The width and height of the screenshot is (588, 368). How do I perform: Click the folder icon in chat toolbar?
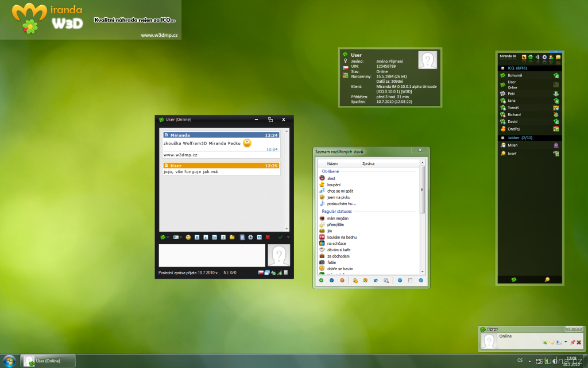tap(232, 237)
